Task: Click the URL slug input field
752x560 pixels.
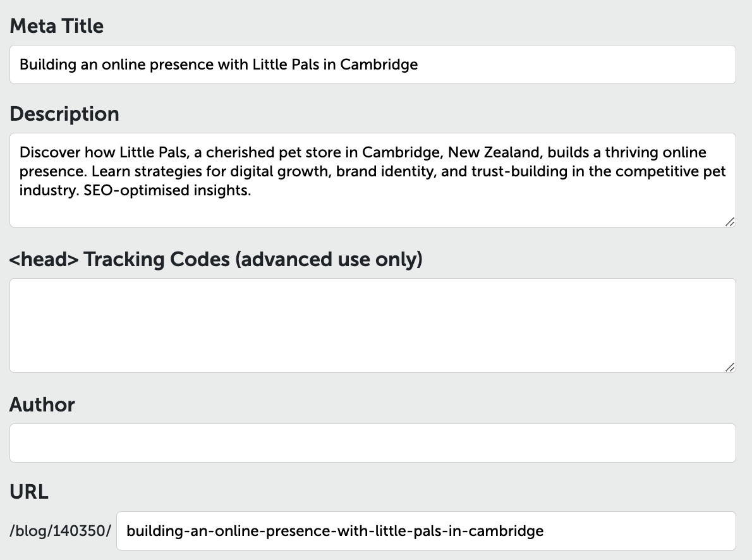Action: [426, 531]
